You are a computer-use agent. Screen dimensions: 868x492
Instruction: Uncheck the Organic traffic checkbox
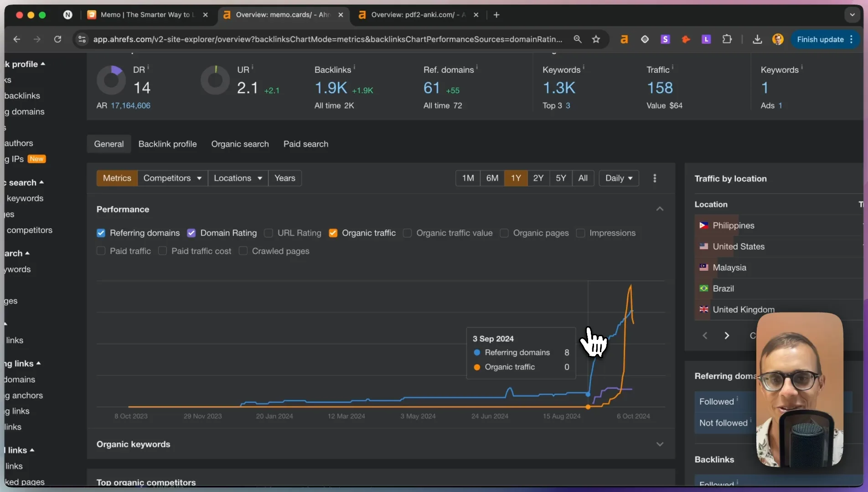click(333, 233)
